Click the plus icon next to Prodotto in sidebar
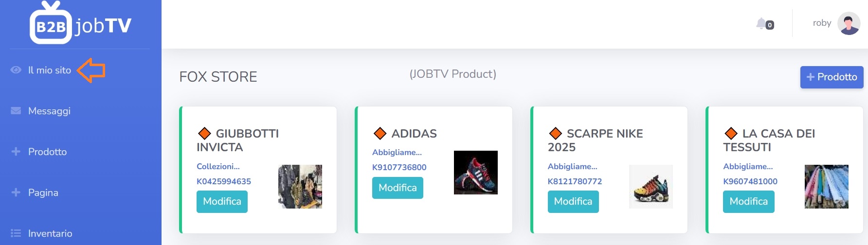This screenshot has width=868, height=245. click(x=16, y=152)
